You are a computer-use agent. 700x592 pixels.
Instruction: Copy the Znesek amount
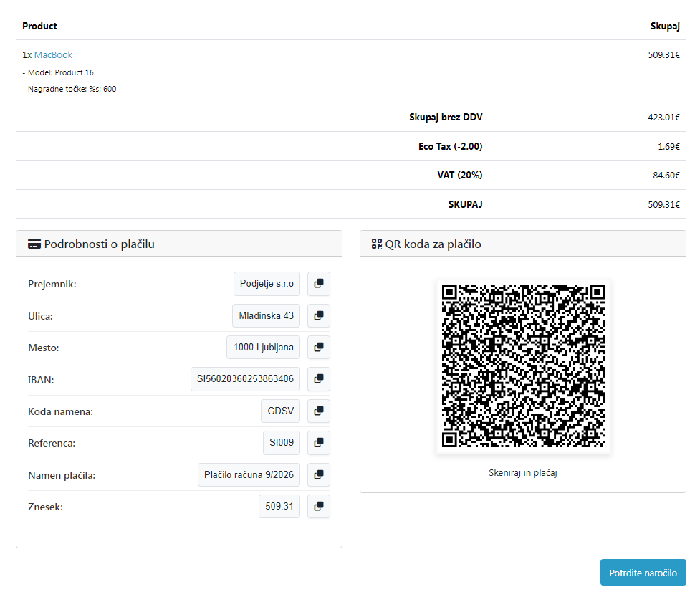[319, 507]
